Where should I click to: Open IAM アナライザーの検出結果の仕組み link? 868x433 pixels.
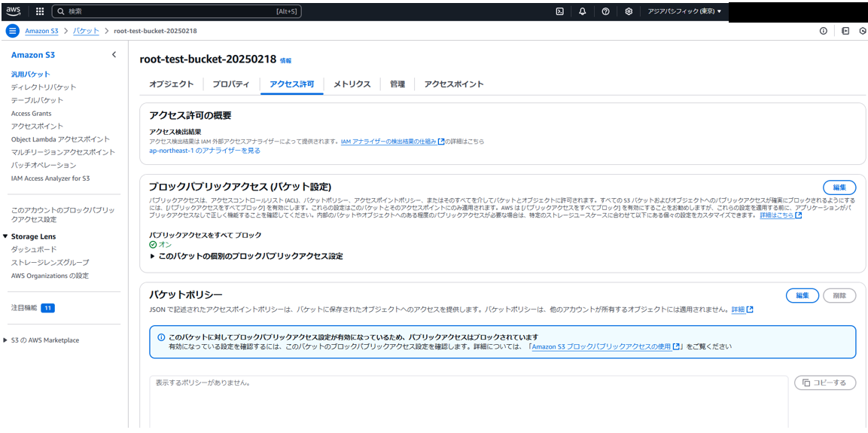click(392, 142)
